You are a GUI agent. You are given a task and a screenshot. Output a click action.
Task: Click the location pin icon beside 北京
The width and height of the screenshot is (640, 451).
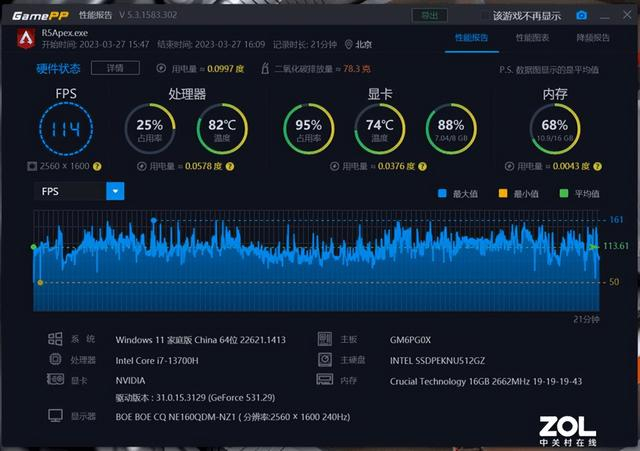coord(348,44)
